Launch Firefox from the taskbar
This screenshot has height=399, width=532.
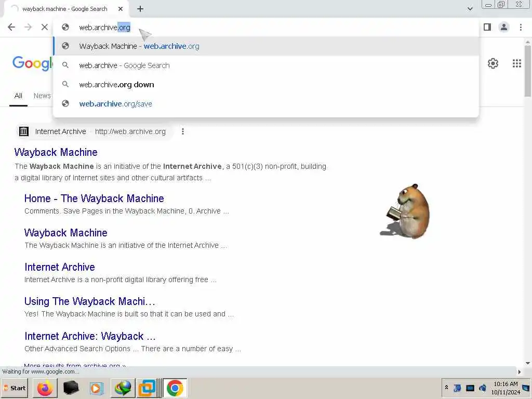(45, 388)
